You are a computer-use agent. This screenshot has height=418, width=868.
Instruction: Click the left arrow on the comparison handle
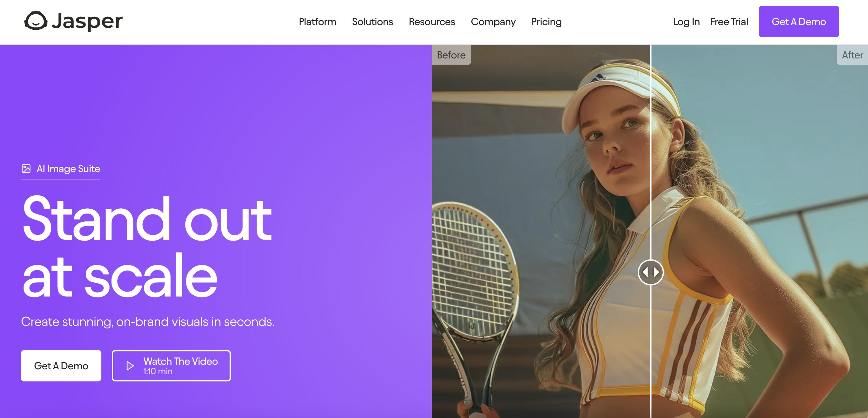coord(645,272)
